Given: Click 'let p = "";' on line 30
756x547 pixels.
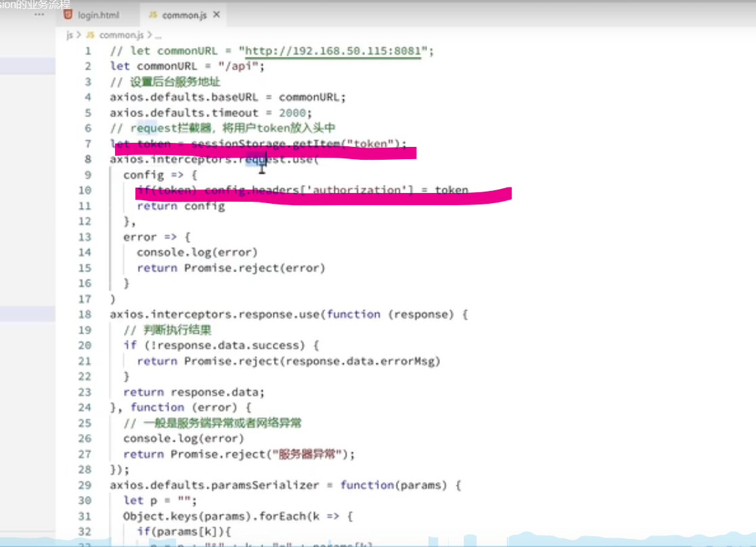Looking at the screenshot, I should [x=160, y=501].
